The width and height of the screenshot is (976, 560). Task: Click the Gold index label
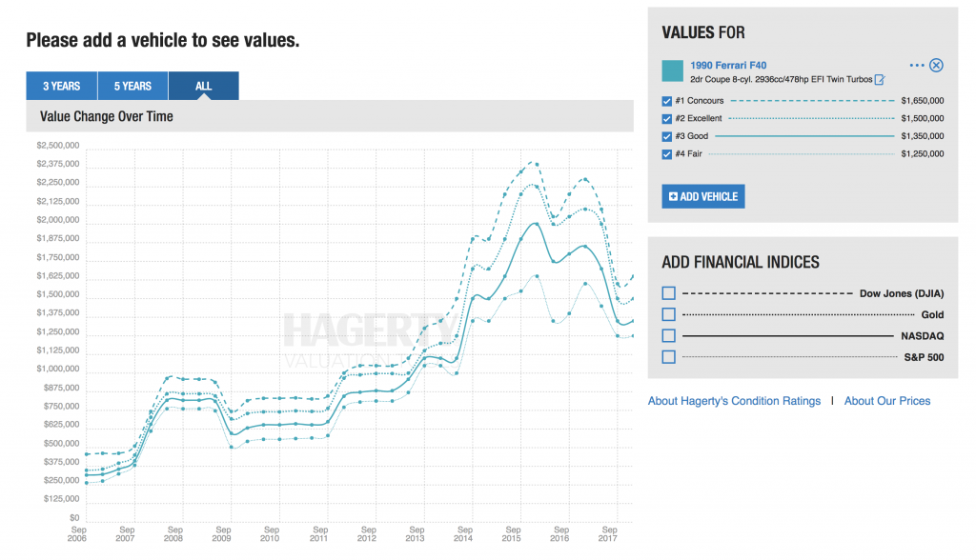[x=932, y=315]
